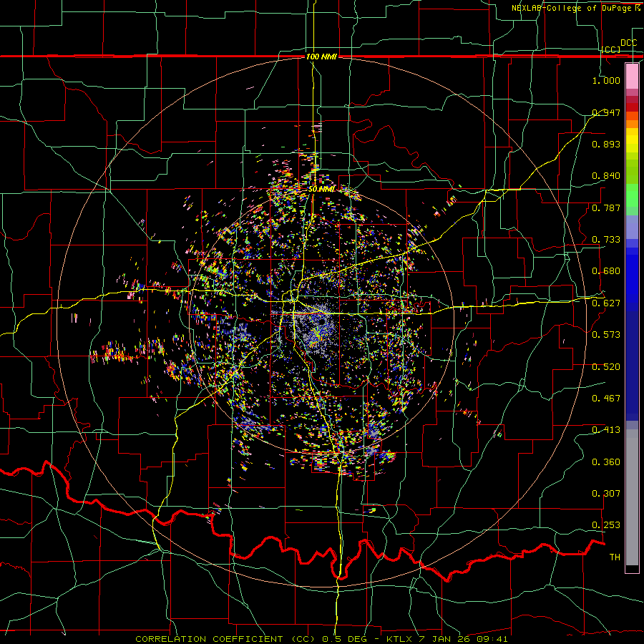Pick the gray swatch in the color bar

click(632, 497)
